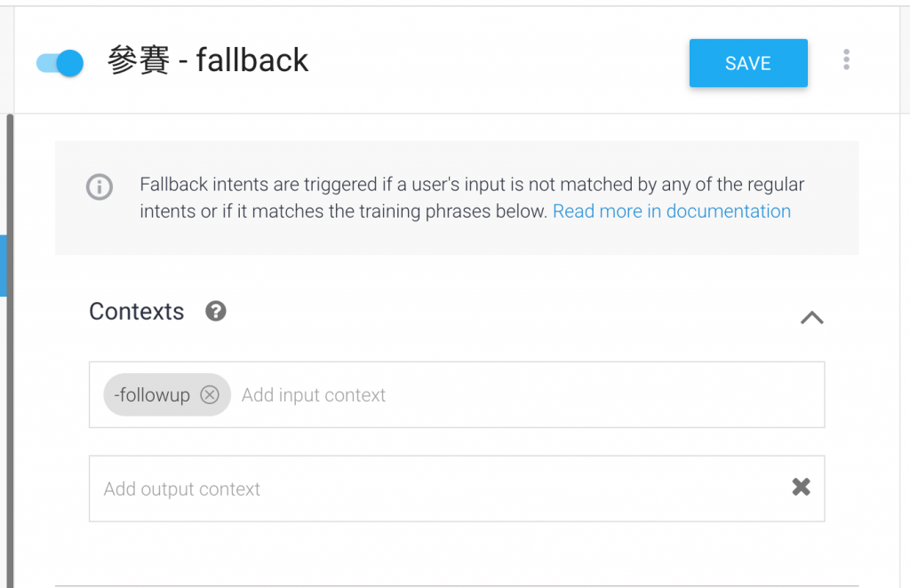Image resolution: width=910 pixels, height=588 pixels.
Task: Open the three-dot more options menu
Action: pyautogui.click(x=846, y=60)
